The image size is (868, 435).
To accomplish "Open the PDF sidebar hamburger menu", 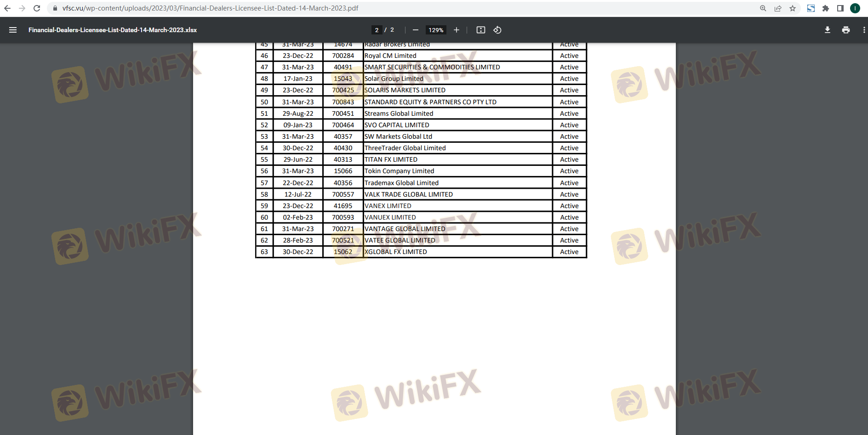I will point(13,30).
